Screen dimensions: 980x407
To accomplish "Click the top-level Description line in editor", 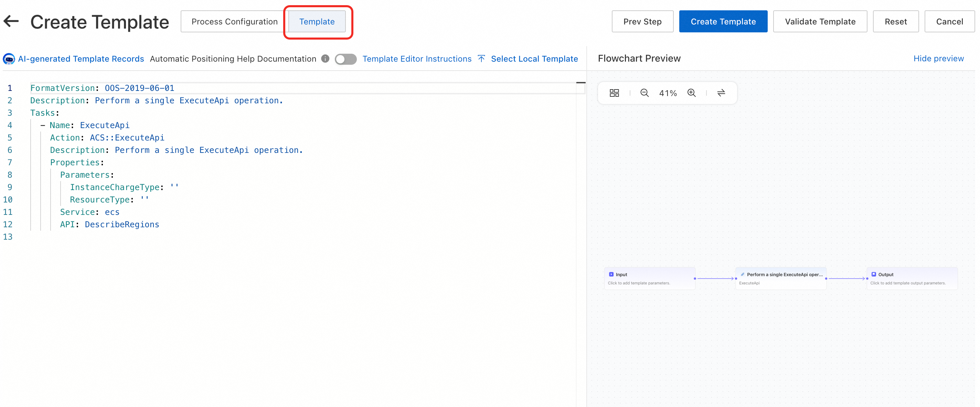I will (x=157, y=101).
